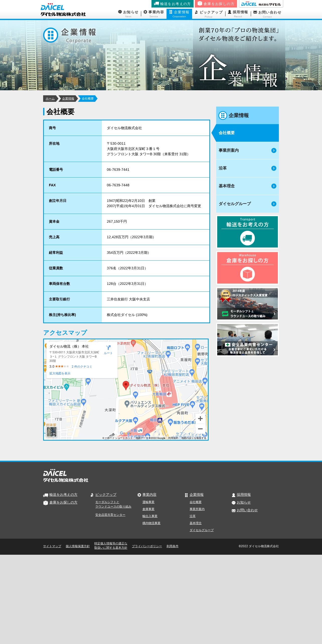Open the 特定個人情報等の適正な取扱い policy link
The width and height of the screenshot is (322, 644).
click(x=111, y=545)
